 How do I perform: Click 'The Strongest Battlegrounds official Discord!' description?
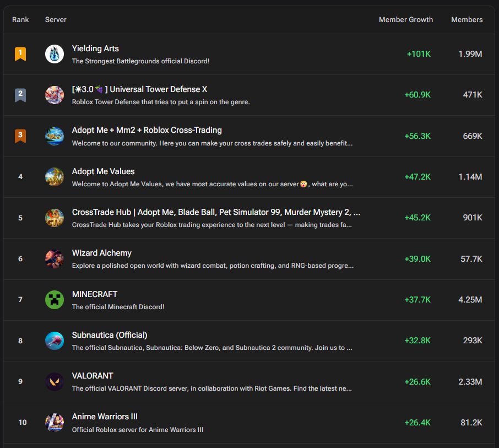pyautogui.click(x=140, y=61)
